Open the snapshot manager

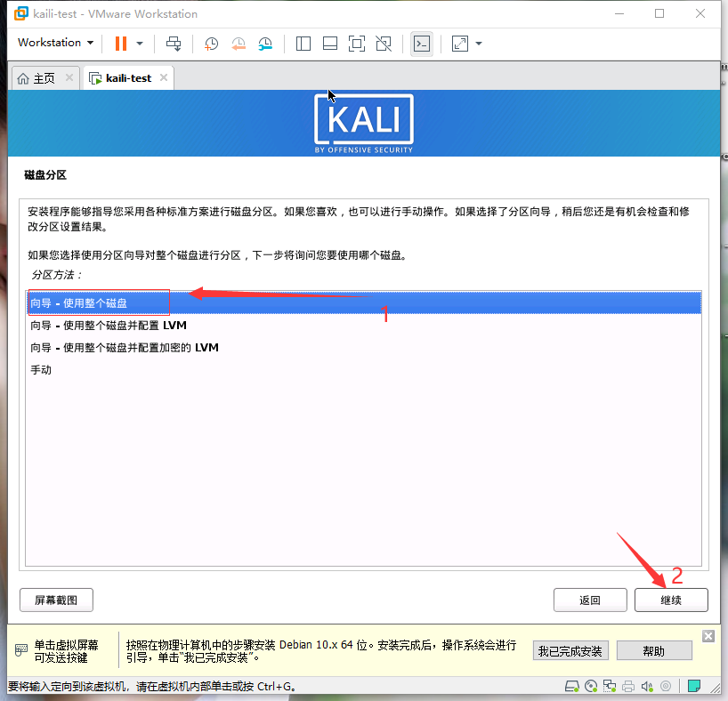tap(265, 44)
